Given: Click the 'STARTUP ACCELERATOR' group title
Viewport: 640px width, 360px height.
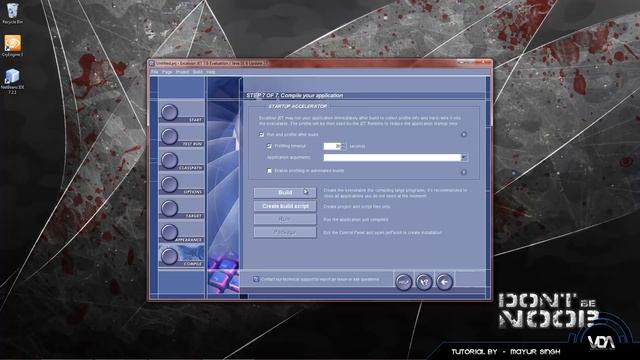Looking at the screenshot, I should tap(298, 106).
